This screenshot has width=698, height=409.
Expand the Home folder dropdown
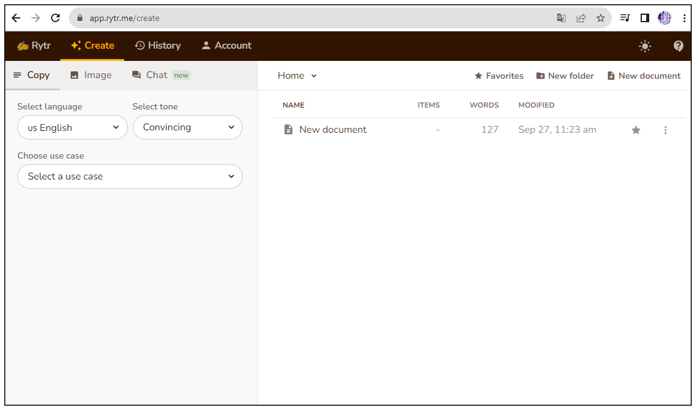tap(297, 76)
